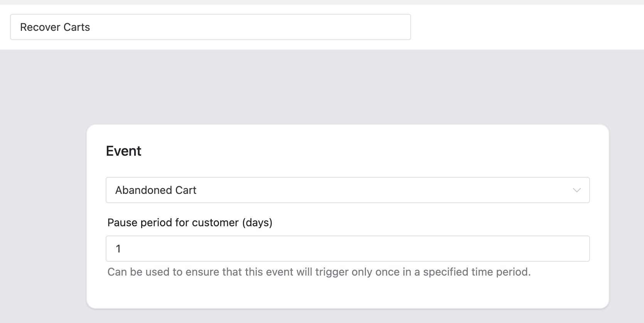The image size is (644, 323).
Task: Click the word 'Abandoned' in combo box
Action: 144,190
